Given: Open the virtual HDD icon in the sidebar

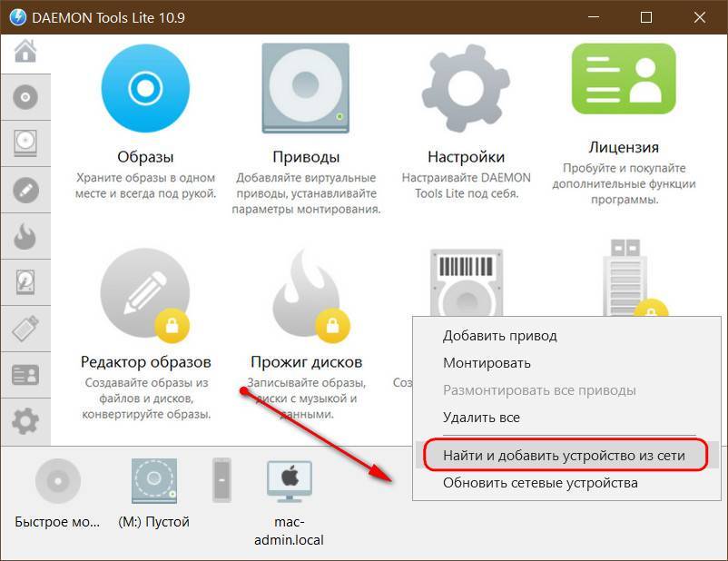Looking at the screenshot, I should point(25,282).
